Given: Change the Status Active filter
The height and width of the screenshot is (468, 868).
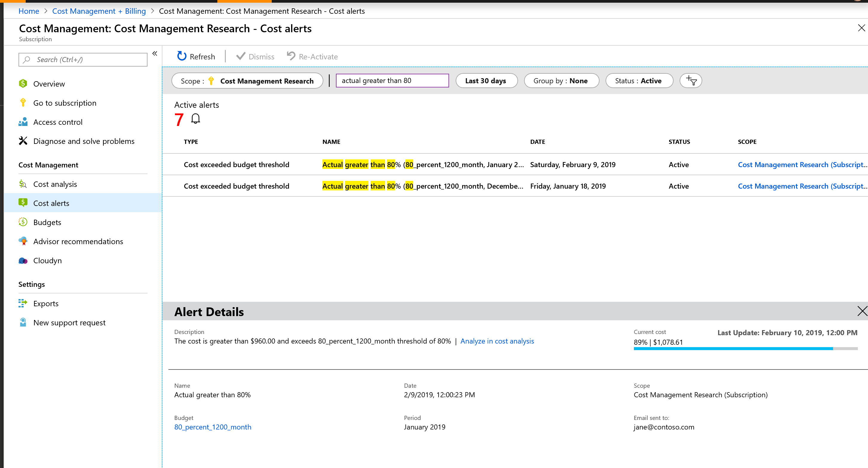Looking at the screenshot, I should click(639, 81).
